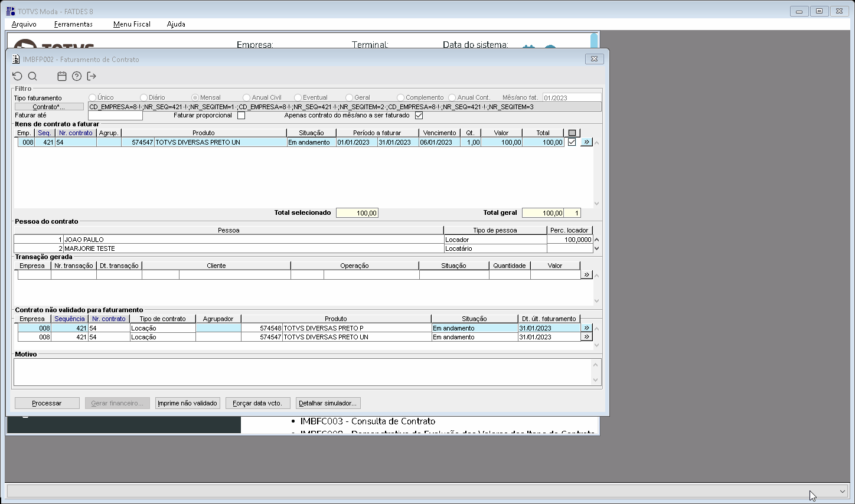Select the Único billing type
Viewport: 855px width, 504px height.
pos(93,97)
